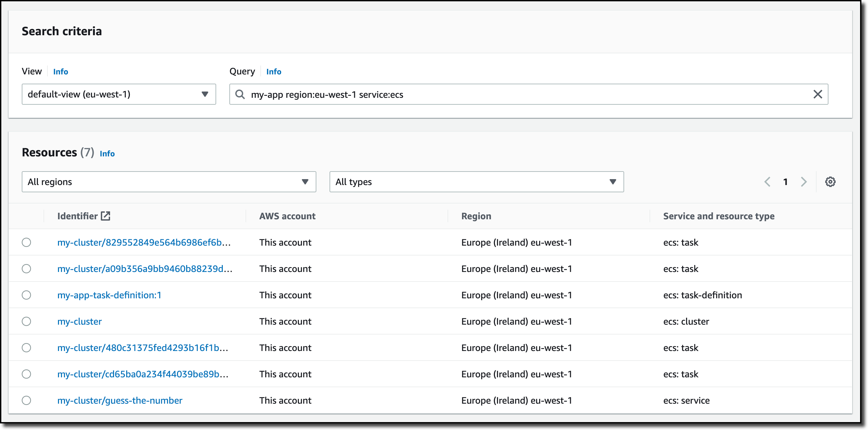Clear the query search field
This screenshot has height=430, width=868.
click(x=818, y=94)
